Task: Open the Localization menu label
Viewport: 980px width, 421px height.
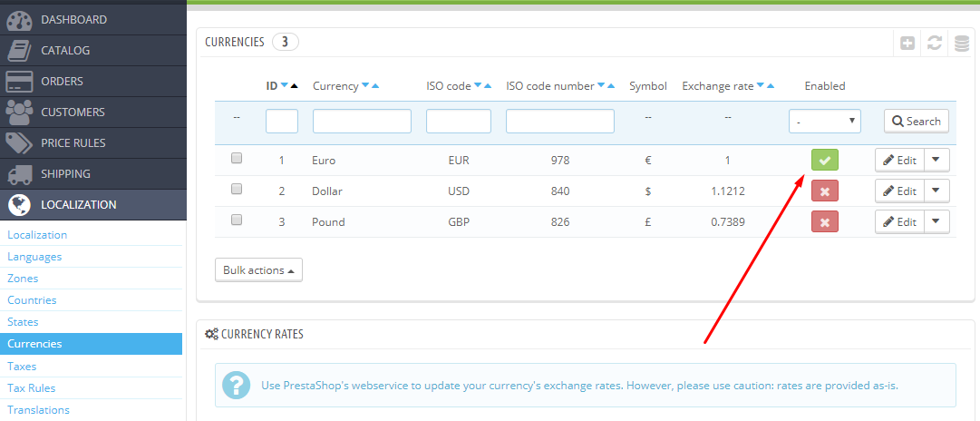Action: (79, 204)
